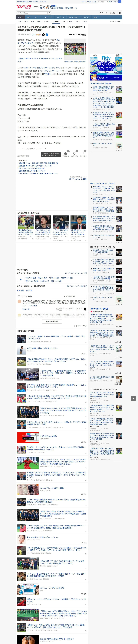
Task: Select the IT category tab
Action: 64,22
